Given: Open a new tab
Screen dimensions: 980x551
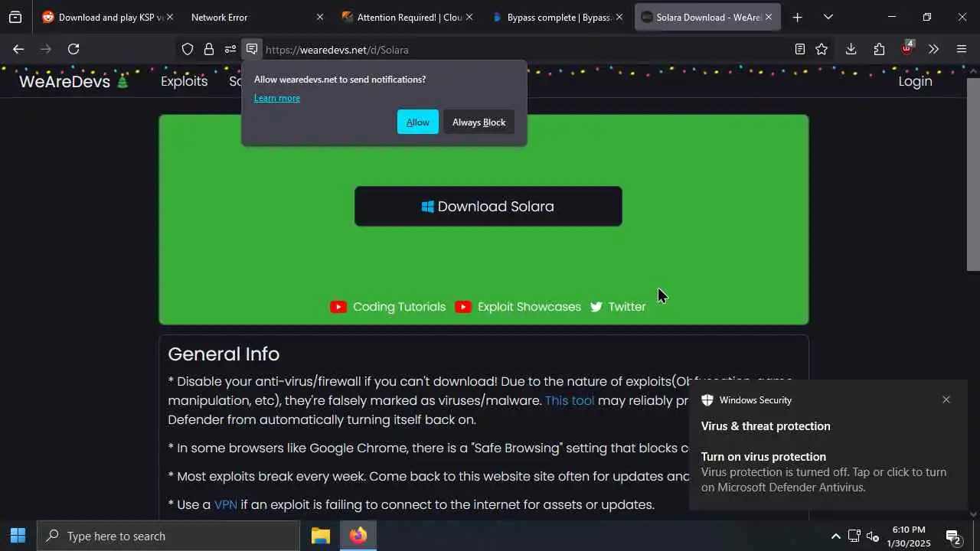Looking at the screenshot, I should pos(797,17).
